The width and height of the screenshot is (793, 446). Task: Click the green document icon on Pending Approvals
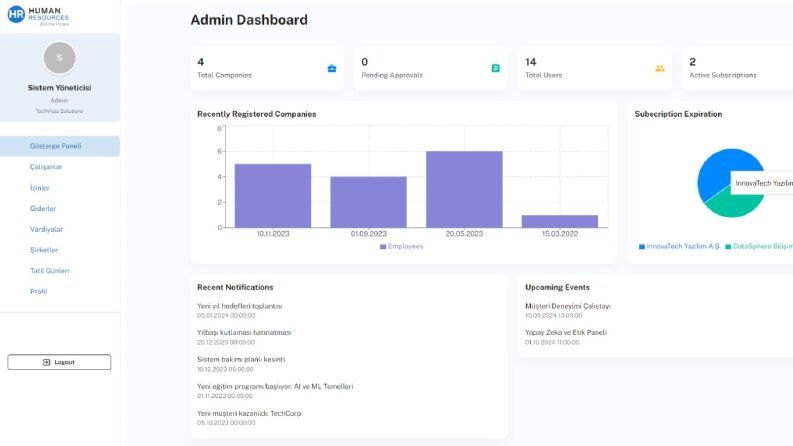[496, 68]
